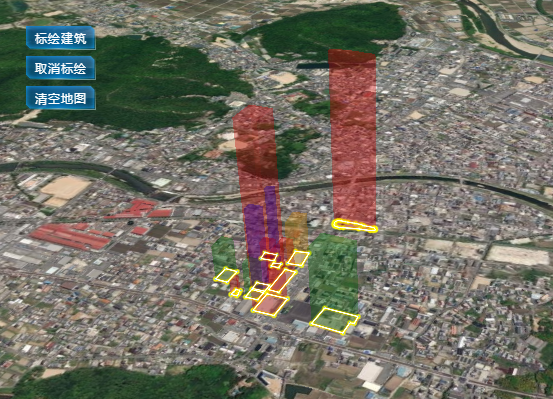The image size is (553, 399).
Task: Select the yellow oval outline footprint
Action: pyautogui.click(x=355, y=226)
